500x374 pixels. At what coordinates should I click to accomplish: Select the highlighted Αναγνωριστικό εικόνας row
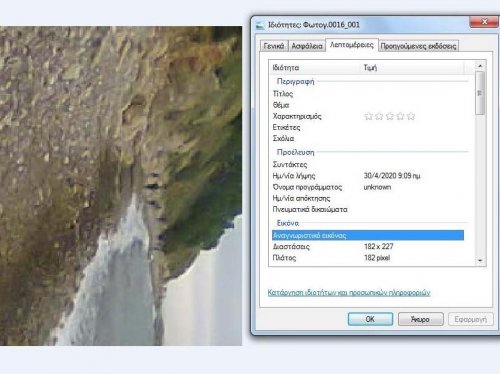(x=368, y=235)
